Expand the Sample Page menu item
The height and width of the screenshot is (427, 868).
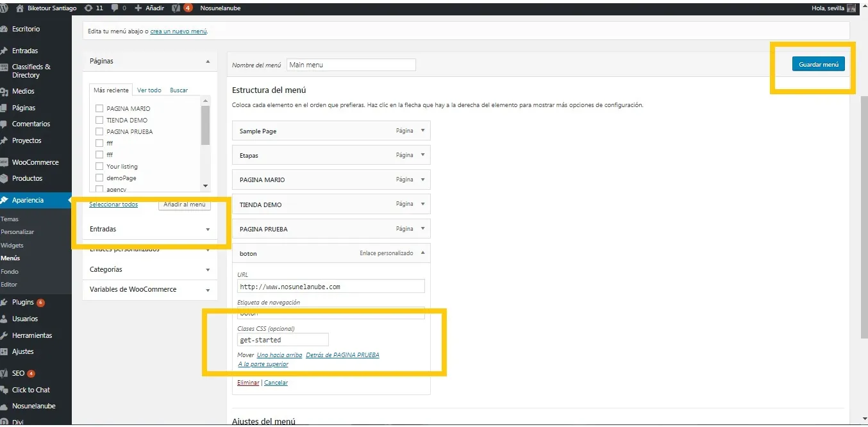coord(422,131)
